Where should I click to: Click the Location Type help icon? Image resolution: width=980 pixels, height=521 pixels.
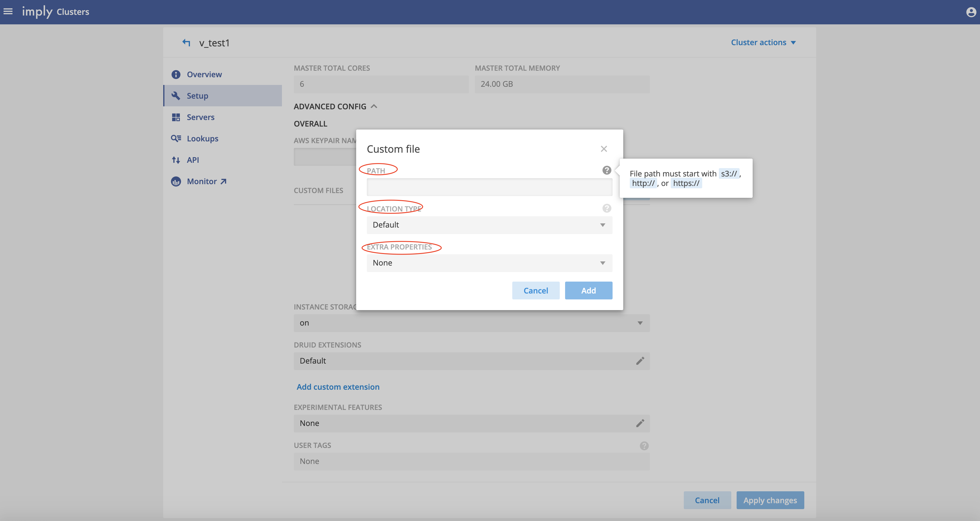point(607,208)
